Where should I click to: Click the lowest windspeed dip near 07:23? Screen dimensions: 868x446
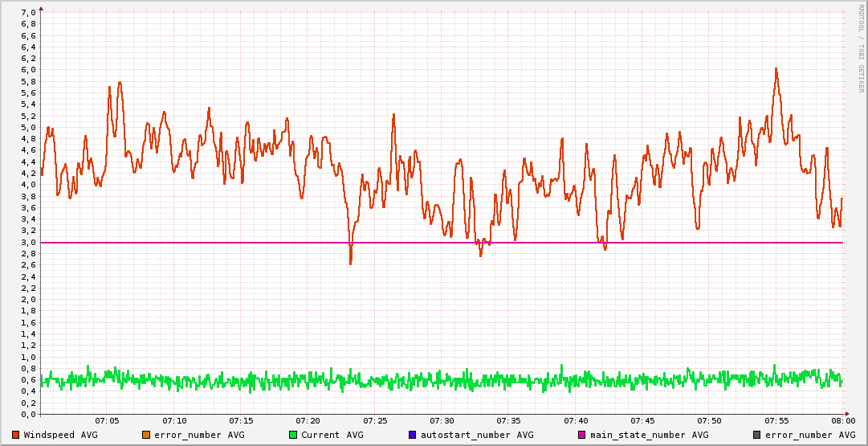pos(351,263)
